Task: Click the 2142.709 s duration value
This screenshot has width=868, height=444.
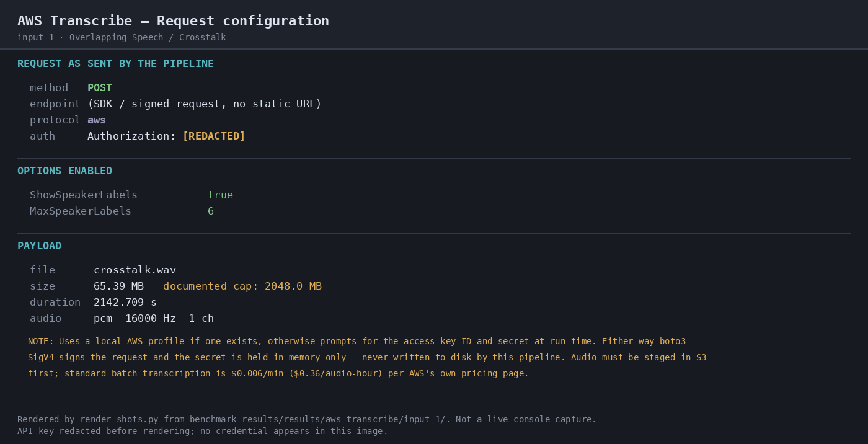Action: (125, 303)
